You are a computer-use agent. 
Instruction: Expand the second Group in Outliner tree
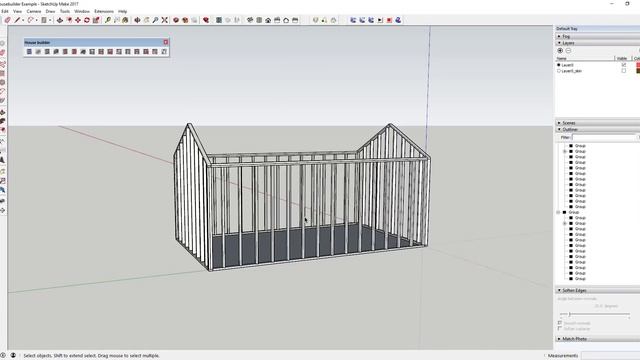(565, 151)
